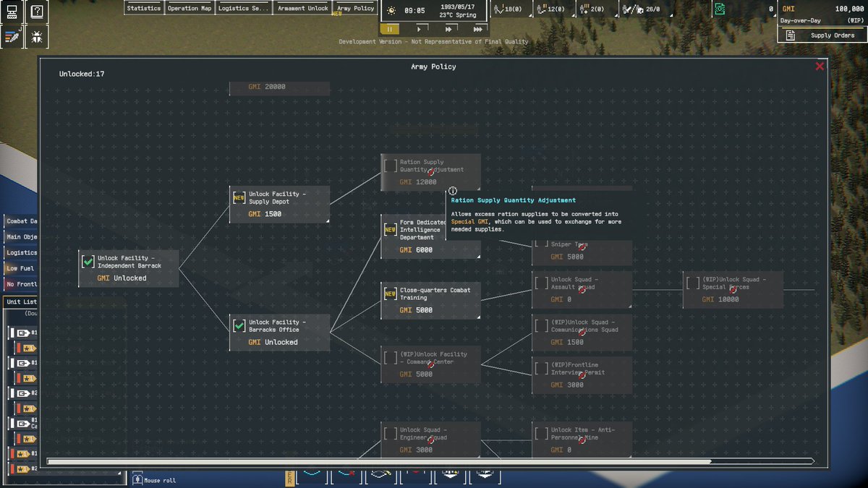The image size is (868, 488).
Task: Expand unit list panel corner arrow
Action: coord(119,474)
